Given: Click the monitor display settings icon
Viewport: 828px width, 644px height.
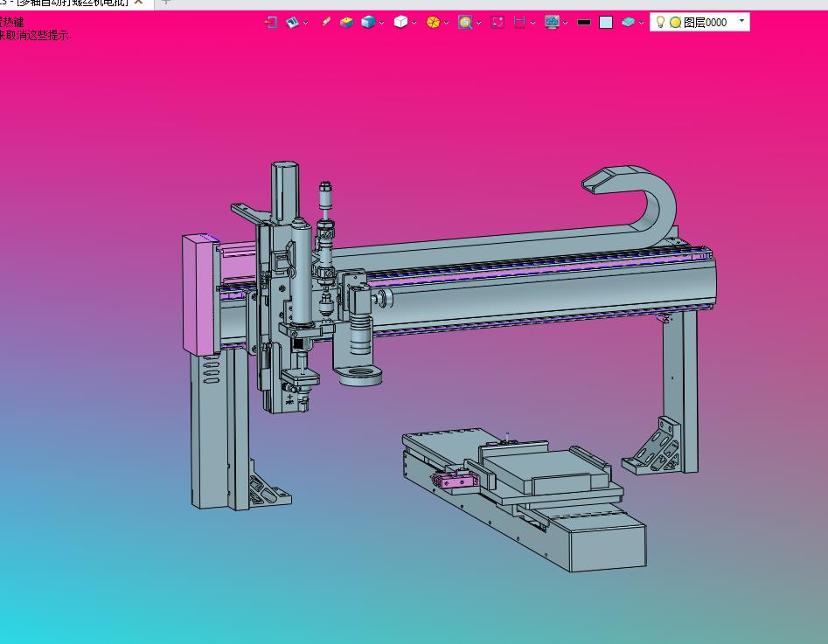Looking at the screenshot, I should click(x=552, y=22).
